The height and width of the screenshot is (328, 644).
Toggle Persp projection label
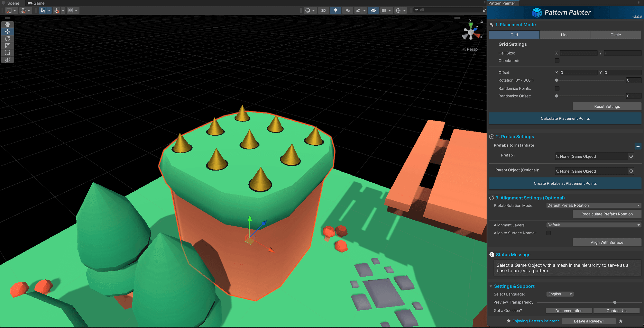470,49
